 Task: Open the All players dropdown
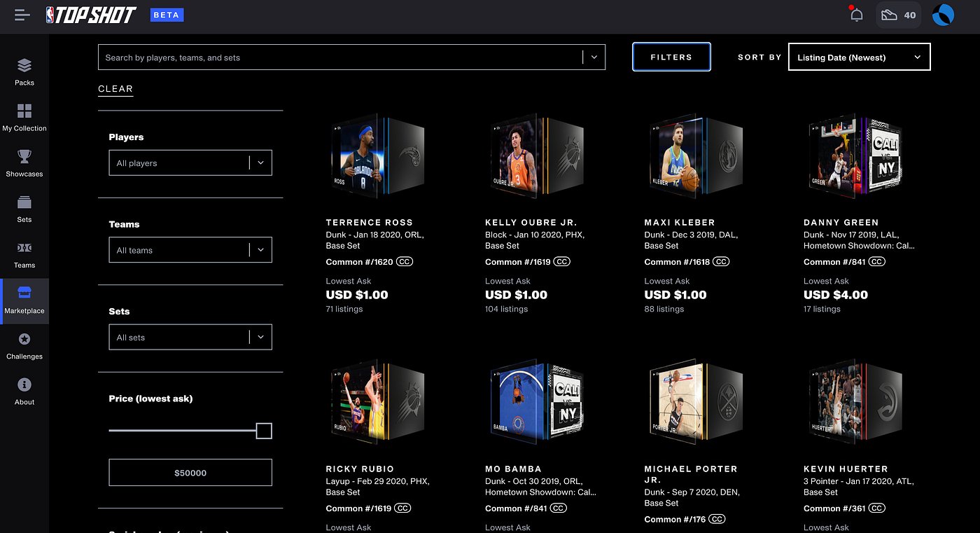click(190, 163)
